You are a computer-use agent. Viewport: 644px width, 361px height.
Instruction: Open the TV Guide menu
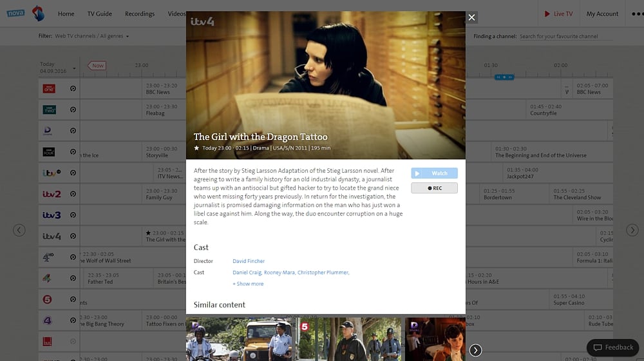point(99,14)
